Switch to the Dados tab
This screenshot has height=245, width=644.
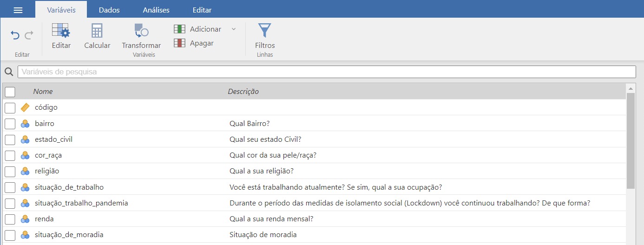pos(109,10)
